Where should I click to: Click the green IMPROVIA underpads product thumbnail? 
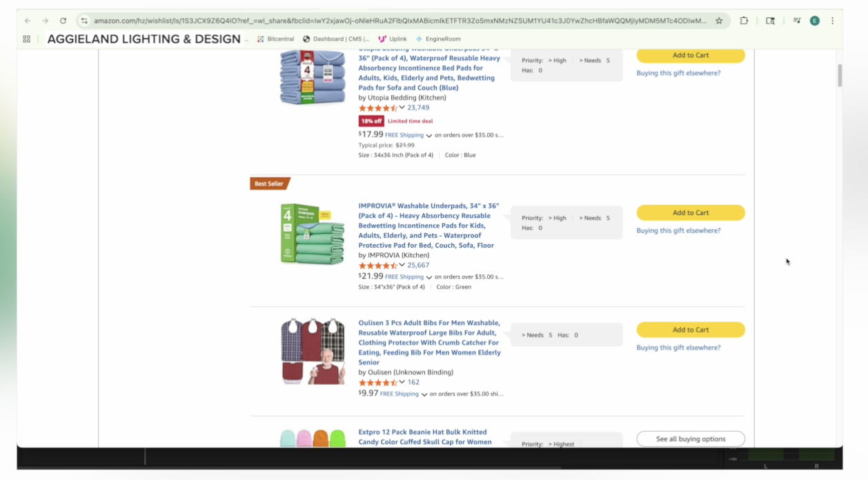point(313,234)
